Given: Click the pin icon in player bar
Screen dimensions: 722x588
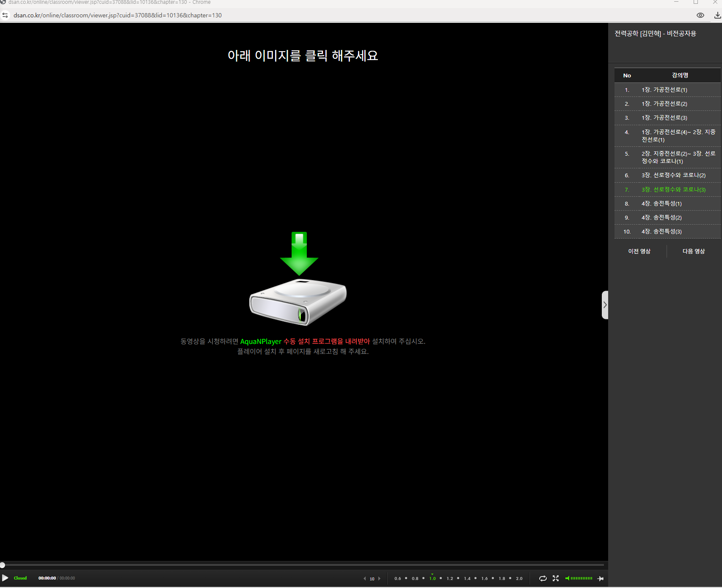Looking at the screenshot, I should [600, 578].
